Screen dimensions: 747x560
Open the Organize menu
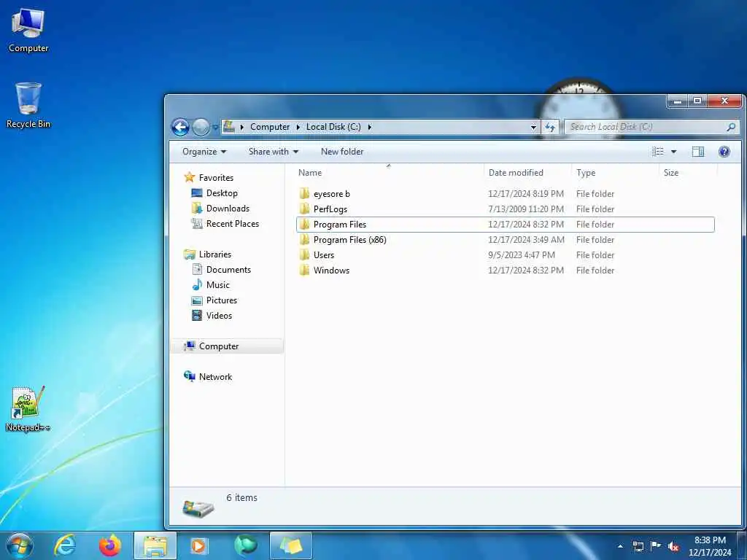pyautogui.click(x=204, y=152)
